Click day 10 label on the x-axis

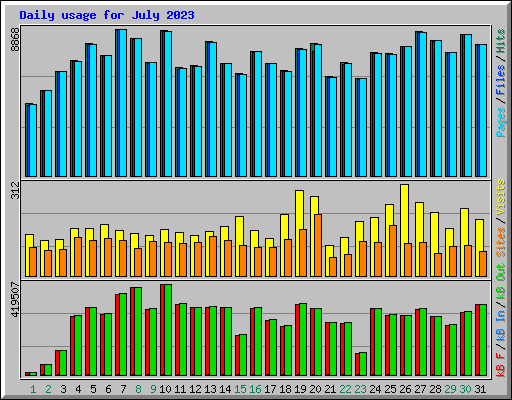(165, 389)
